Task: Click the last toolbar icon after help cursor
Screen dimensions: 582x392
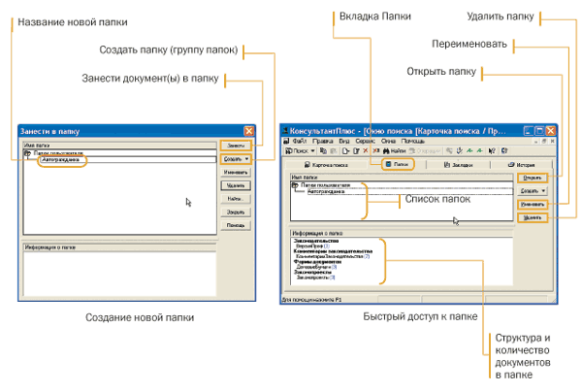Action: click(x=504, y=150)
